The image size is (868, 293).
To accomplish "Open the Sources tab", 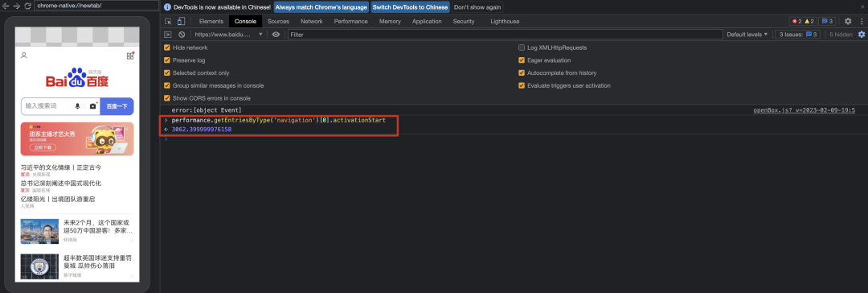I will pos(278,21).
